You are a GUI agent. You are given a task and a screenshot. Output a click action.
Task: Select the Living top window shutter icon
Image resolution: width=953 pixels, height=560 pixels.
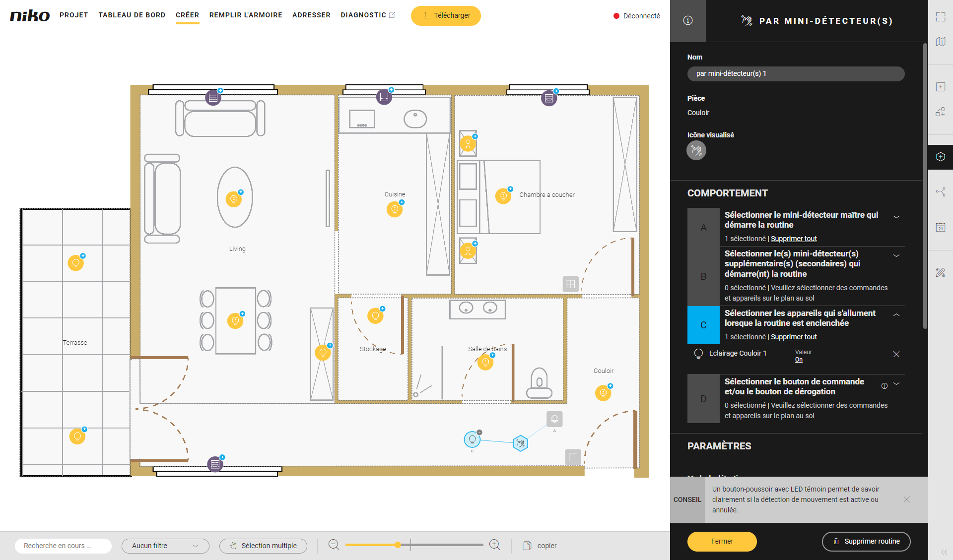click(213, 98)
